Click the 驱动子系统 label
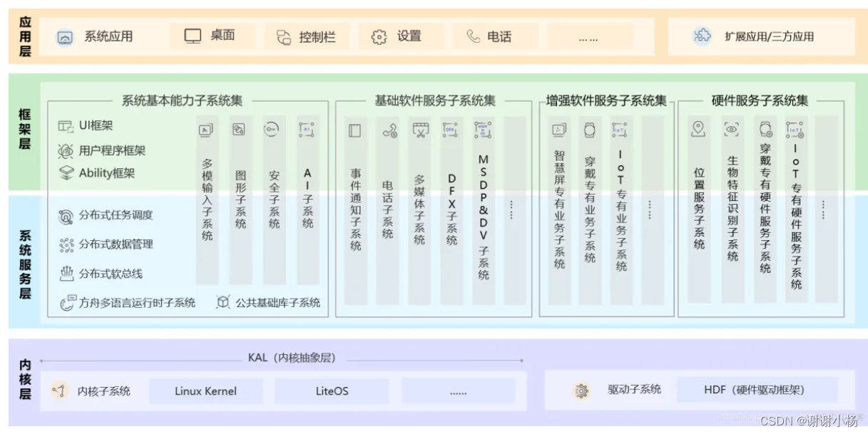 tap(634, 390)
